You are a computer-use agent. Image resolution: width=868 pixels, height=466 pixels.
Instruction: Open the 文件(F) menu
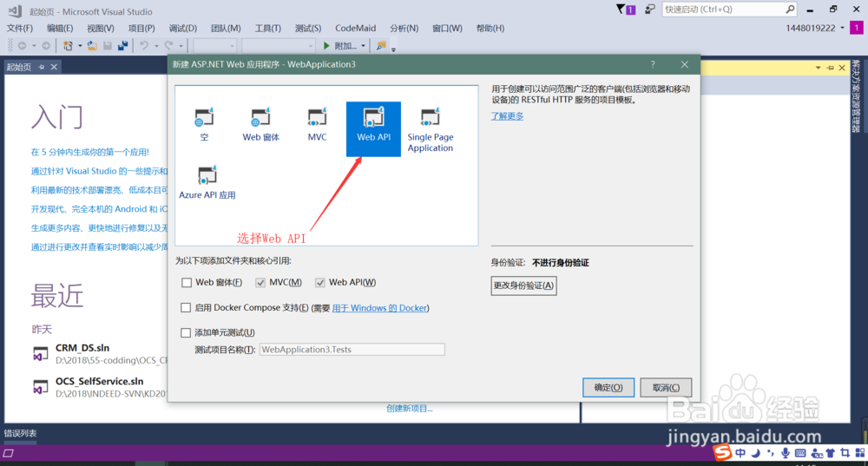20,29
